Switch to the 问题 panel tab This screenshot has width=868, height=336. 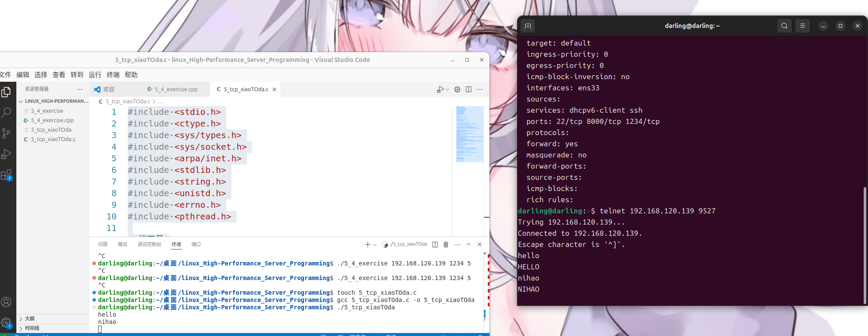tap(103, 244)
